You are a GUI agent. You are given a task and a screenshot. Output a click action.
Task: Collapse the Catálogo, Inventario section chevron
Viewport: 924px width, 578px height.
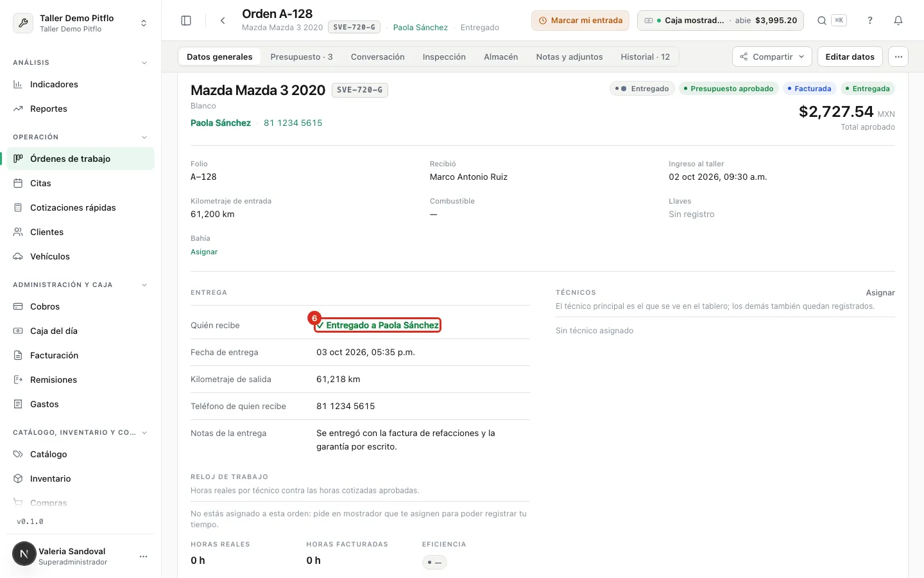144,433
